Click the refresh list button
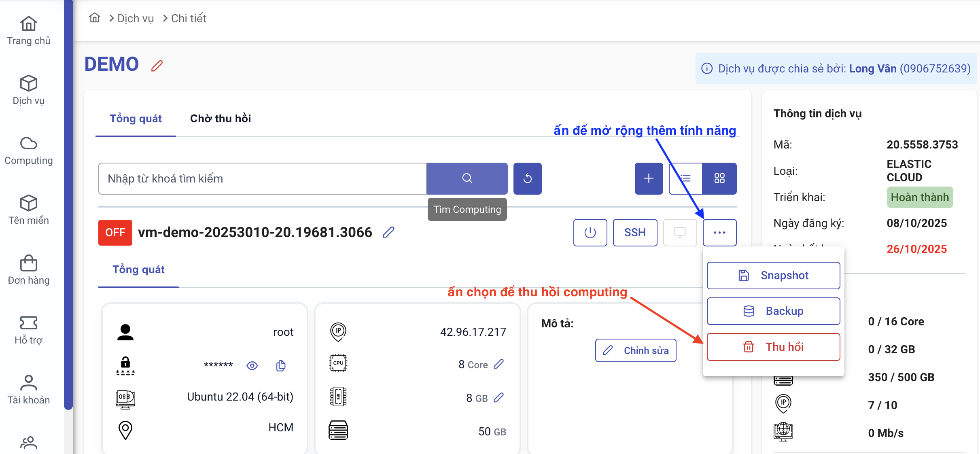 click(527, 178)
